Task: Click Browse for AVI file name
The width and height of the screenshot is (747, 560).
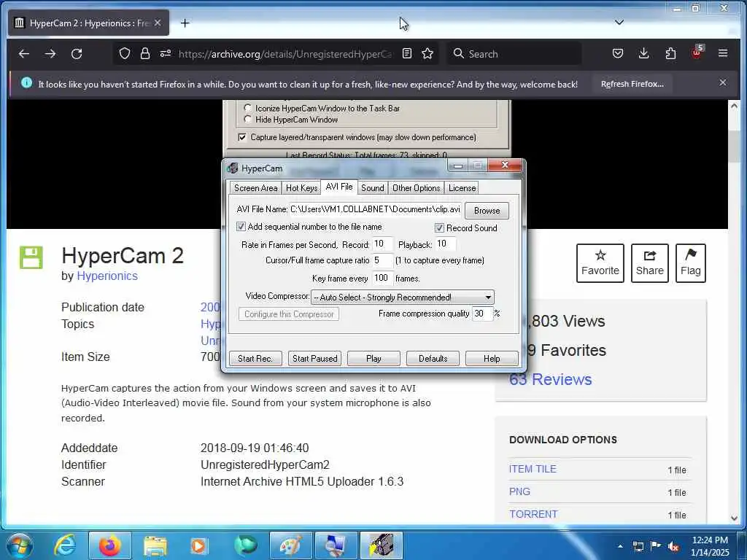Action: [487, 211]
